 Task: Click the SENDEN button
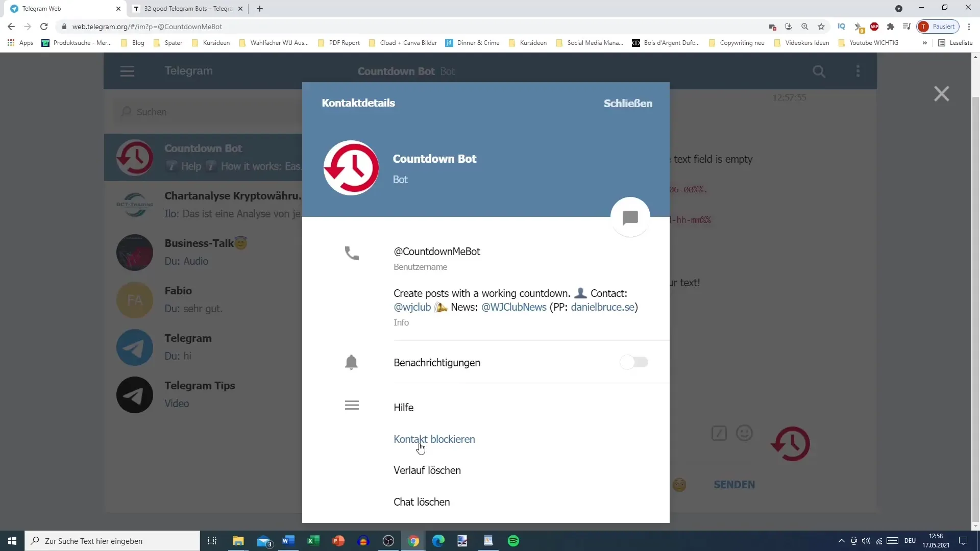734,485
